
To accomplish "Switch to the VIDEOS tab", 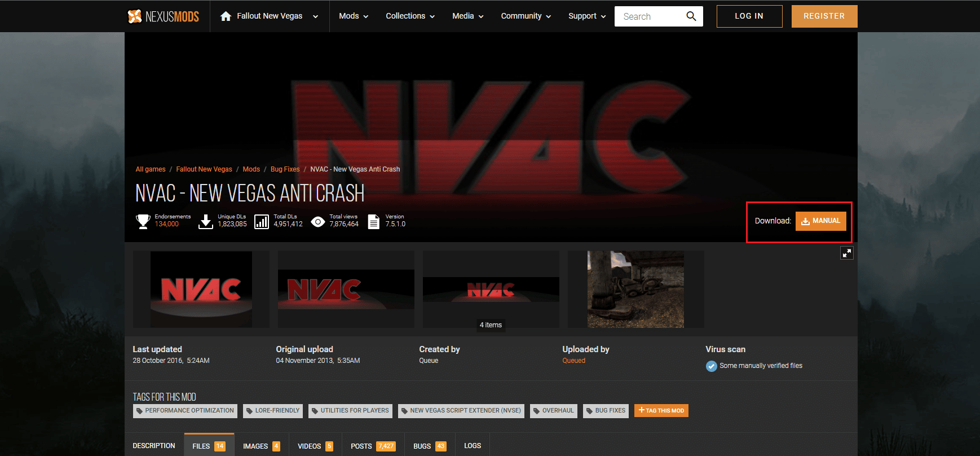I will tap(316, 446).
